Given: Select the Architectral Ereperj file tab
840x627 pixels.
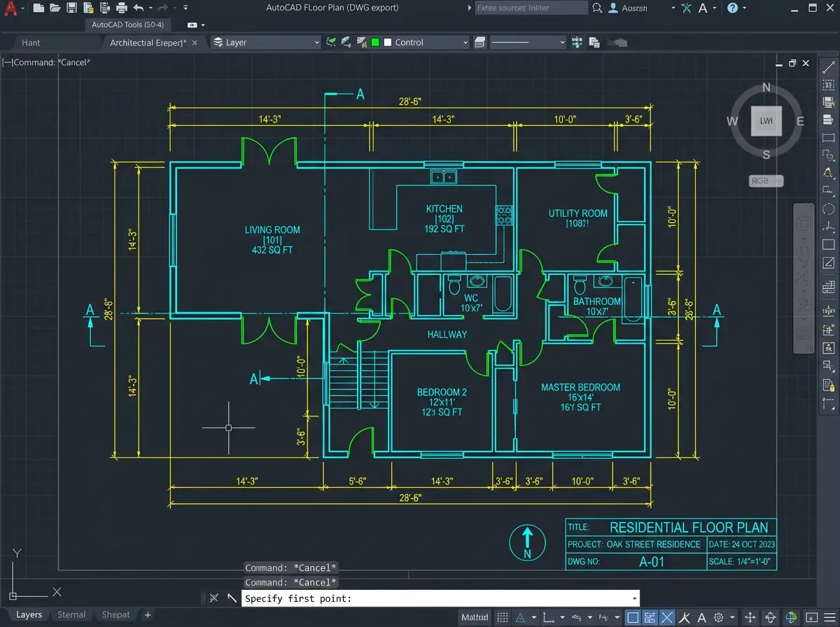Looking at the screenshot, I should 148,43.
